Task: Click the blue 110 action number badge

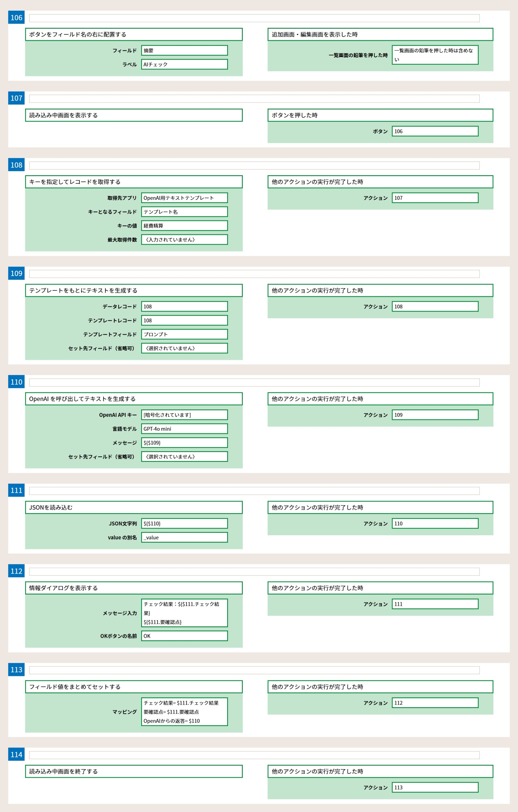Action: click(x=16, y=382)
